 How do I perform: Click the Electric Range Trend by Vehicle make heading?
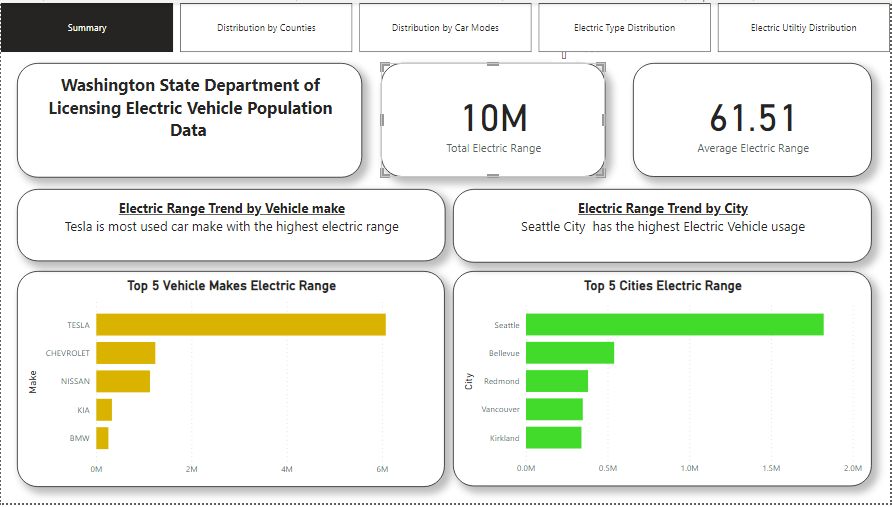tap(232, 209)
